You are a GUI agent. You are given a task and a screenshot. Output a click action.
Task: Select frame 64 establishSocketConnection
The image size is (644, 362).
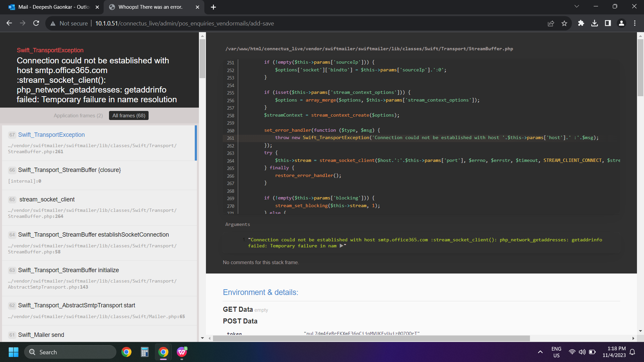pyautogui.click(x=99, y=243)
